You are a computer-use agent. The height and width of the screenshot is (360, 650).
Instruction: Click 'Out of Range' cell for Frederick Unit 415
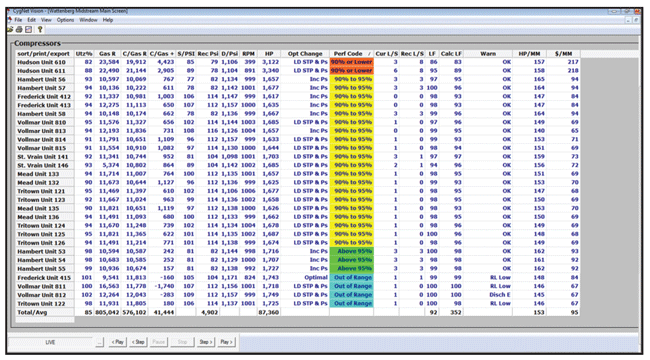pyautogui.click(x=352, y=277)
